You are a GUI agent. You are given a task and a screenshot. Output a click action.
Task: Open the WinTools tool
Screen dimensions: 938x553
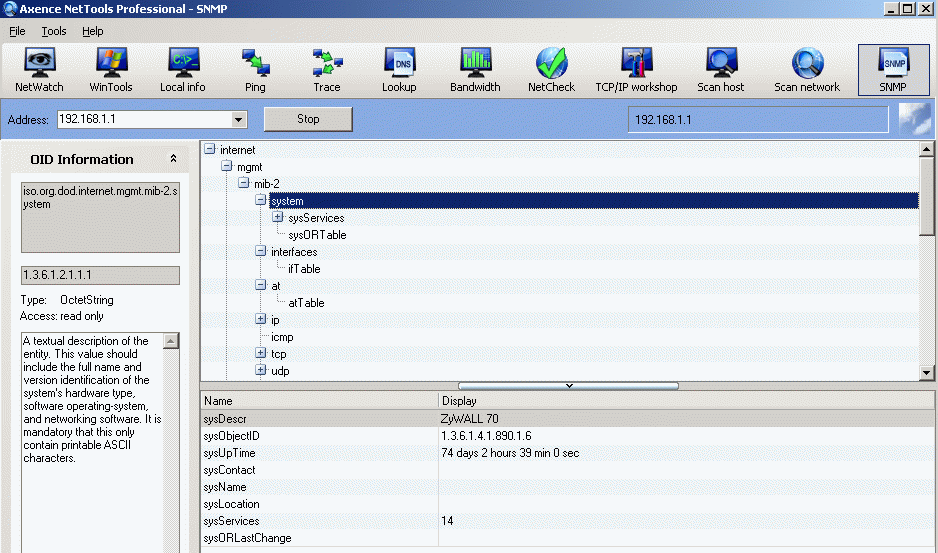coord(111,70)
